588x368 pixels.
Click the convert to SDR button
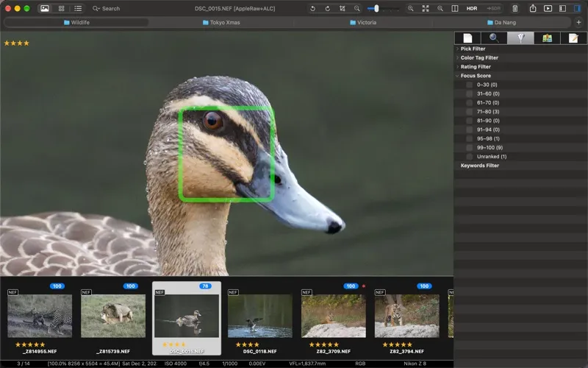tap(493, 8)
